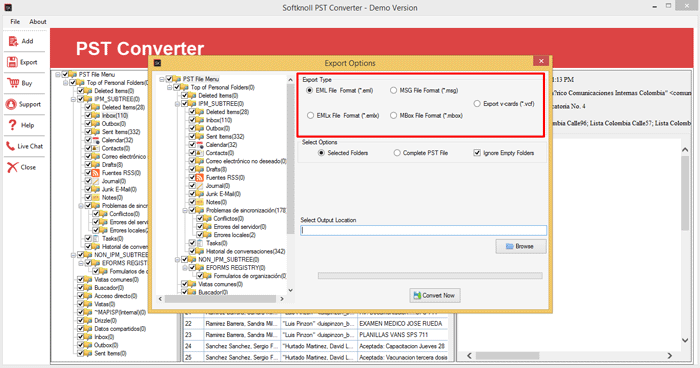The image size is (700, 368).
Task: Close the Export Options dialog
Action: click(x=541, y=61)
